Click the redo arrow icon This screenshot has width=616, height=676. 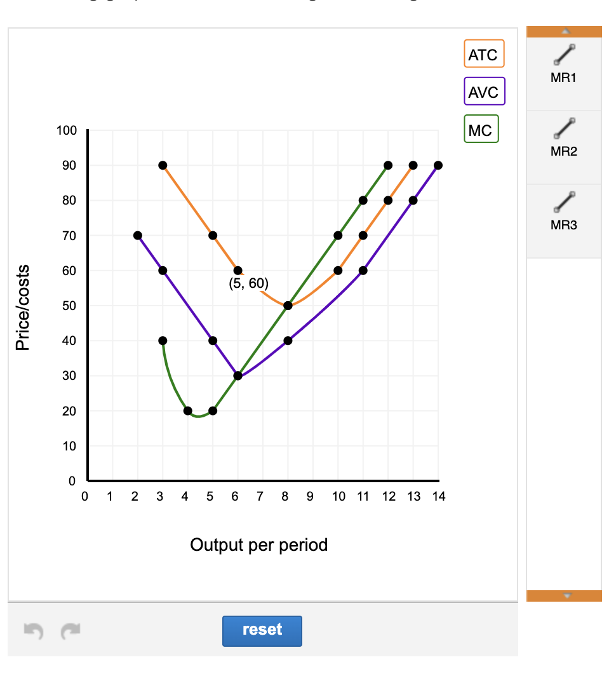point(70,631)
